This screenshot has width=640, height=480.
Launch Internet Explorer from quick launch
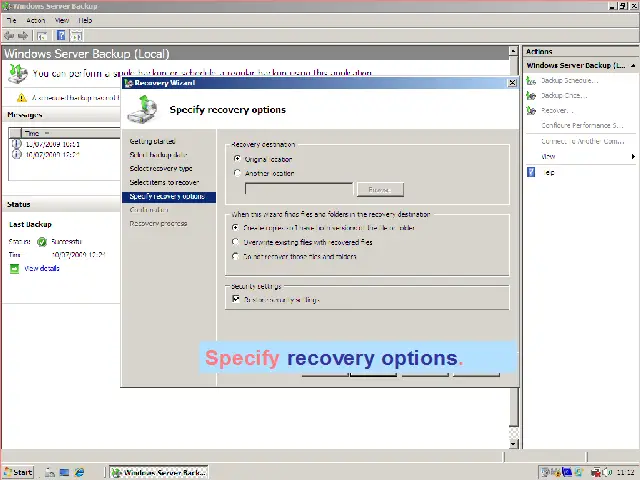pyautogui.click(x=79, y=472)
